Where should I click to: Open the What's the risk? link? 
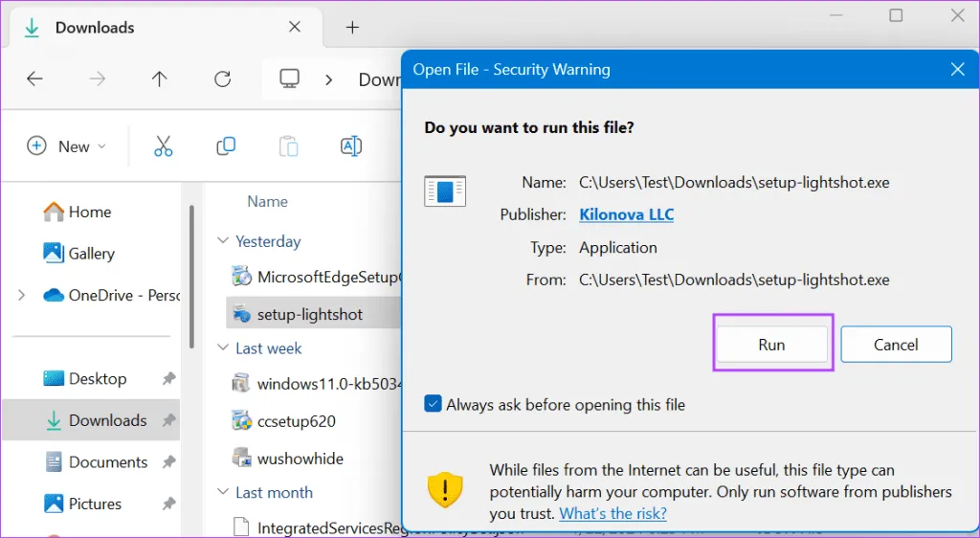[x=612, y=513]
